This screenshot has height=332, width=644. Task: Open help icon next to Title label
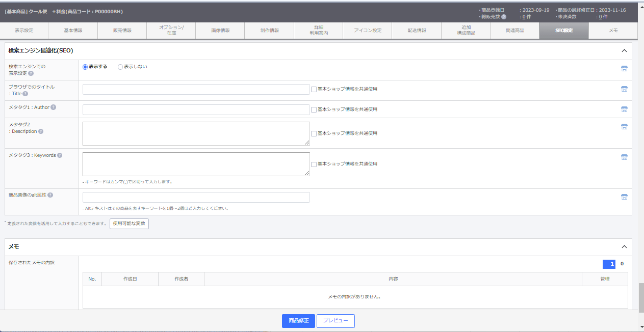point(25,94)
